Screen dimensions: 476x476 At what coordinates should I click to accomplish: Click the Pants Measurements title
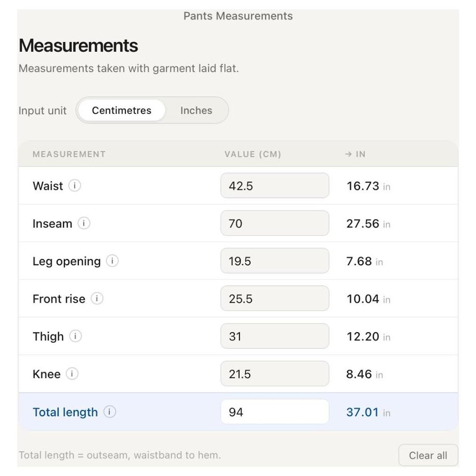[x=238, y=16]
